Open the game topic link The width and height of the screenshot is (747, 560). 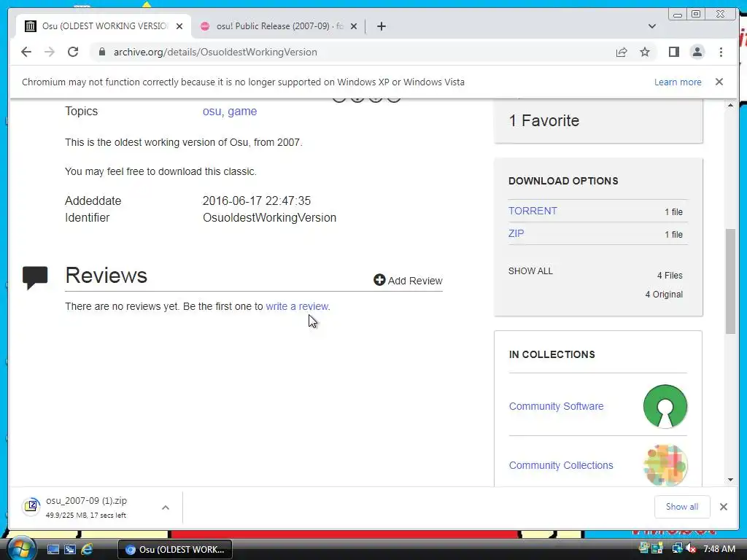(x=242, y=111)
